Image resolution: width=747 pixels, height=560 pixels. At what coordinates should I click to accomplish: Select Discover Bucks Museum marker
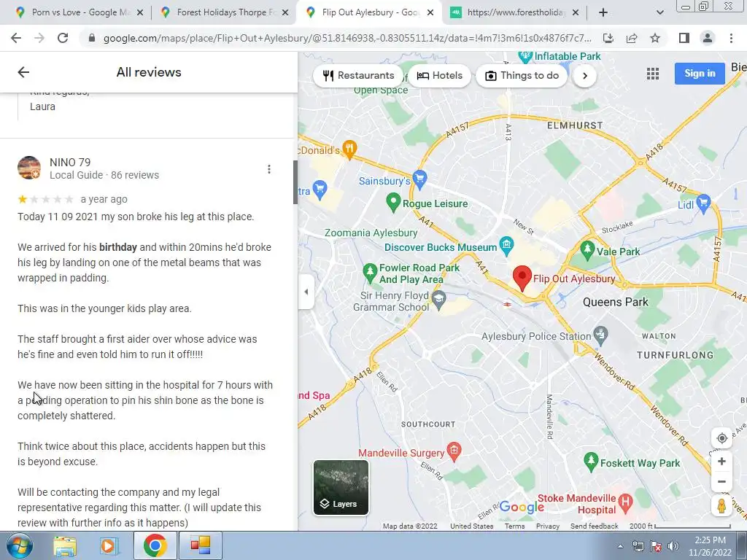coord(506,245)
